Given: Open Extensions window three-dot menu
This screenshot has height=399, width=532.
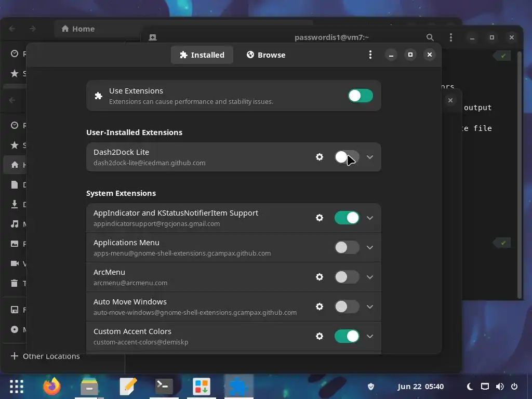Looking at the screenshot, I should (370, 55).
